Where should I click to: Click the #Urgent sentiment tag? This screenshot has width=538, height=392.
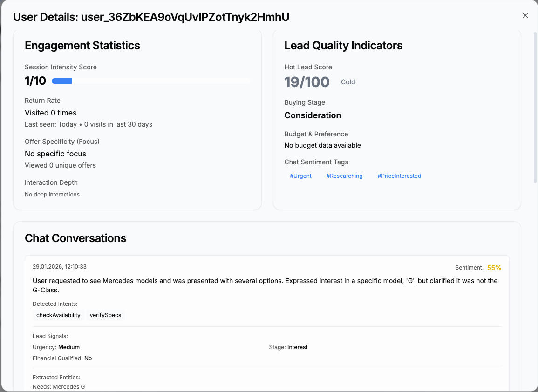point(300,176)
